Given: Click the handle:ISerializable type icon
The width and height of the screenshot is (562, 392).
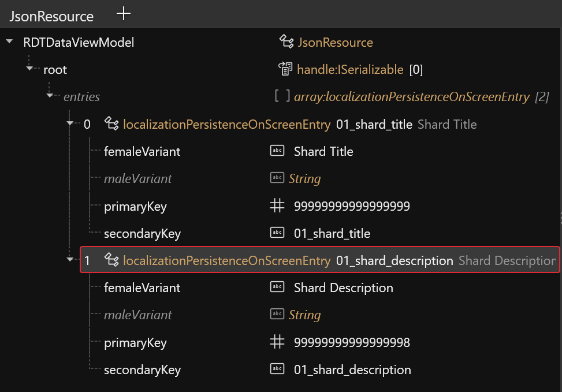Looking at the screenshot, I should tap(286, 70).
